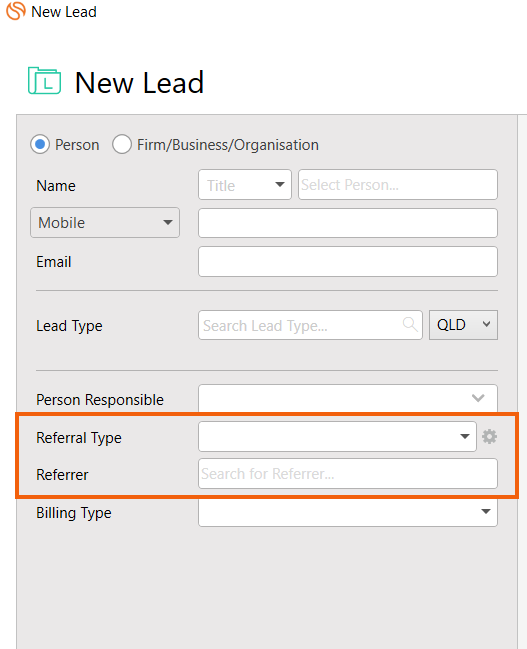Open the Mobile phone type dropdown

105,223
